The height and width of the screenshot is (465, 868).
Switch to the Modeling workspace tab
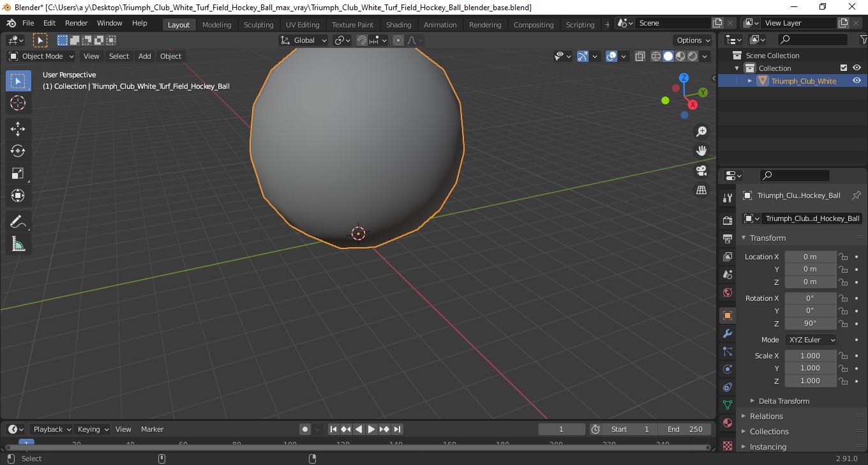pyautogui.click(x=216, y=25)
